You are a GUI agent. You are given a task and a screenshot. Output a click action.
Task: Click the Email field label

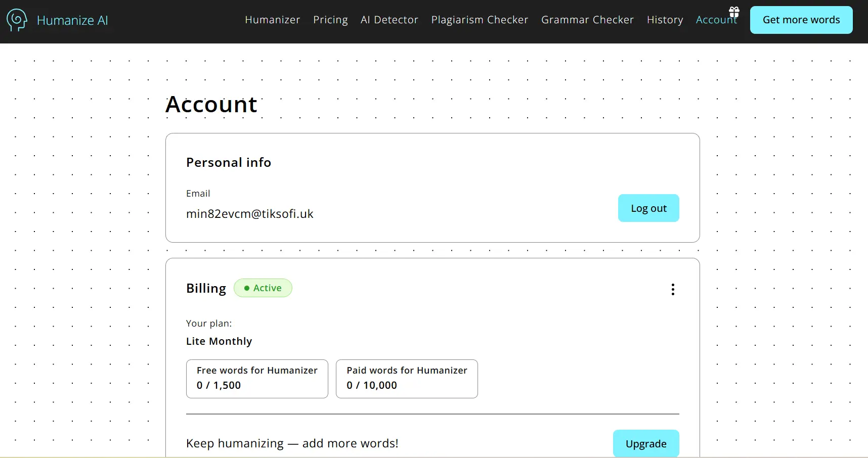click(198, 194)
